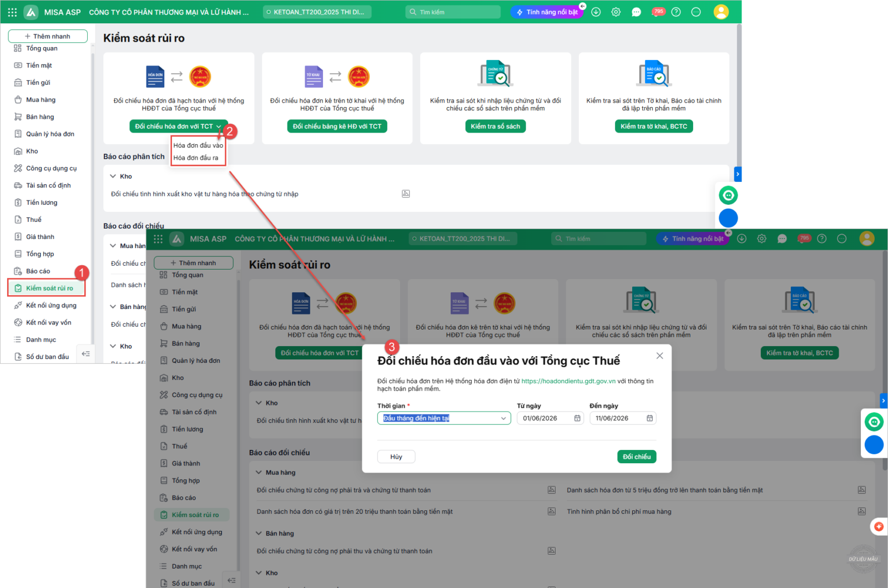This screenshot has width=888, height=588.
Task: Click the download icon in lower window header
Action: pos(741,239)
